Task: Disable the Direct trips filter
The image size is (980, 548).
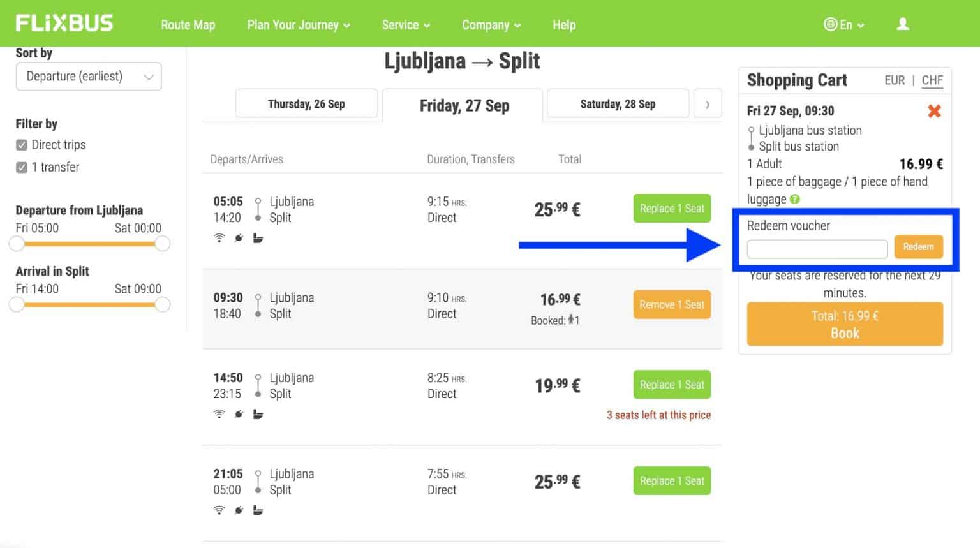Action: (21, 144)
